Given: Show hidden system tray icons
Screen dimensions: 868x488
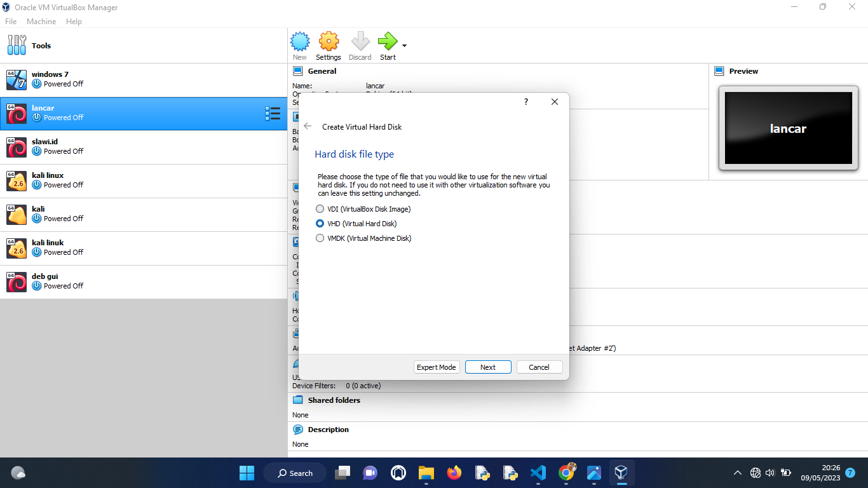Looking at the screenshot, I should (x=738, y=473).
